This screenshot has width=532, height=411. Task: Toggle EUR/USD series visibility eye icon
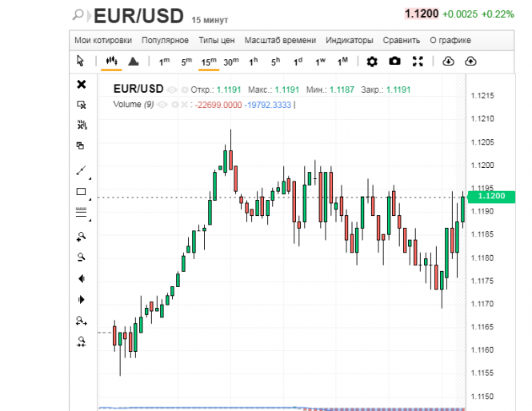[x=172, y=90]
